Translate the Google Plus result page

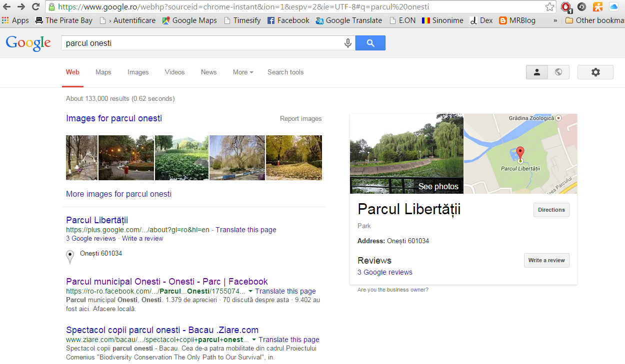coord(246,230)
